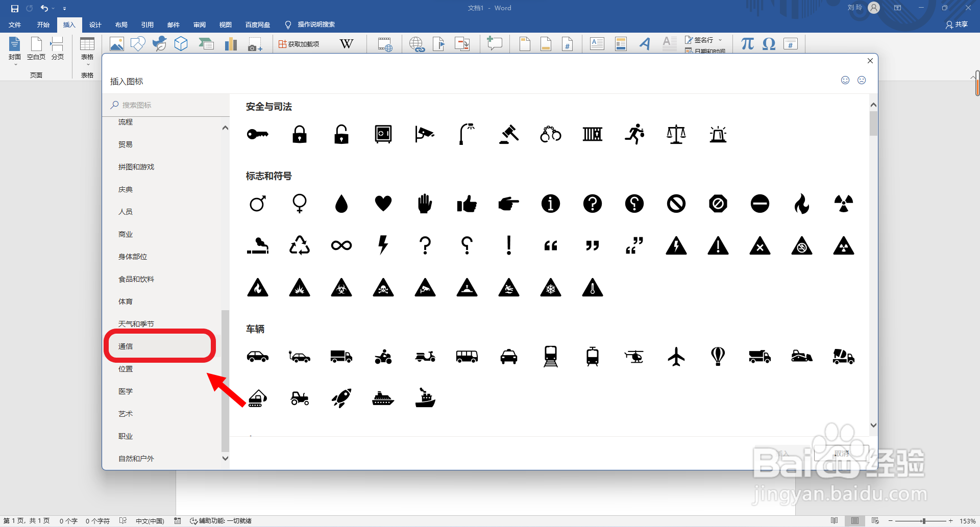Image resolution: width=980 pixels, height=527 pixels.
Task: Close the 插入图标 dialog
Action: (x=870, y=61)
